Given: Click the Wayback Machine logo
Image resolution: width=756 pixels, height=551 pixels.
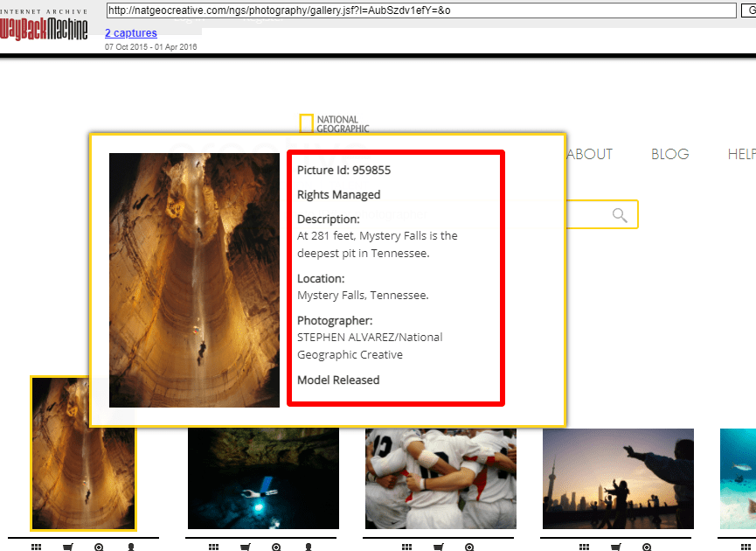Looking at the screenshot, I should pos(45,25).
